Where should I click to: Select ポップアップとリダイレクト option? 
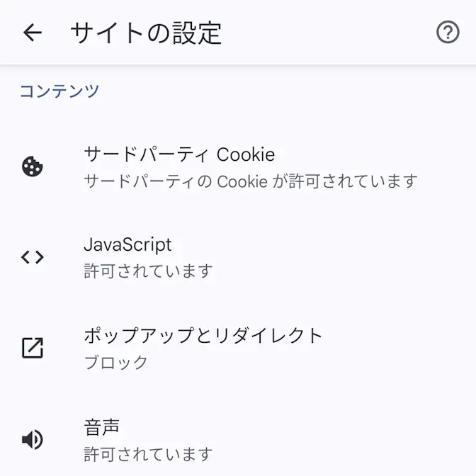[203, 335]
